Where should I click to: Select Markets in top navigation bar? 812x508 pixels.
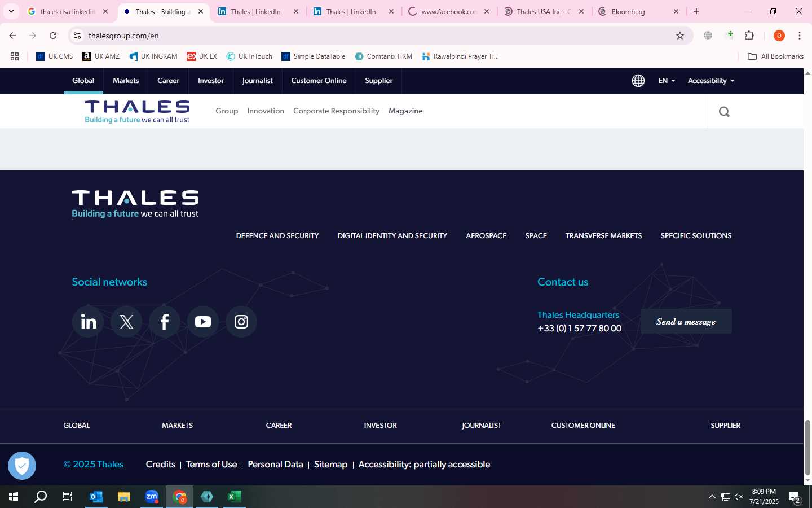(x=126, y=81)
